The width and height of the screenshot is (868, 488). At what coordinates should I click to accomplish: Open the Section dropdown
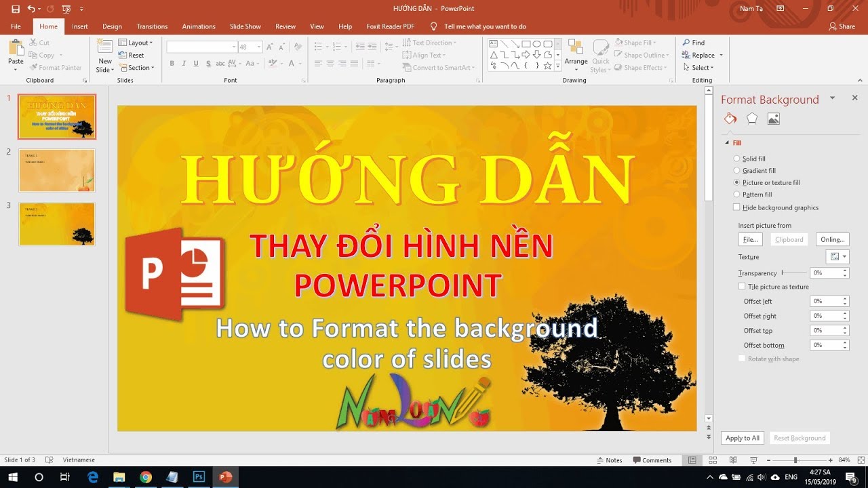[136, 68]
